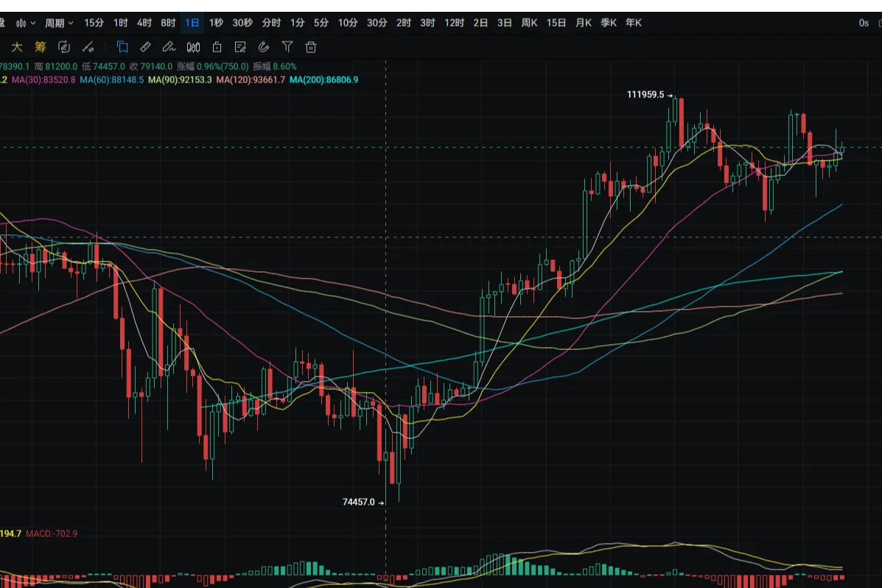Viewport: 882px width, 588px height.
Task: Open the note edit tool
Action: [240, 46]
